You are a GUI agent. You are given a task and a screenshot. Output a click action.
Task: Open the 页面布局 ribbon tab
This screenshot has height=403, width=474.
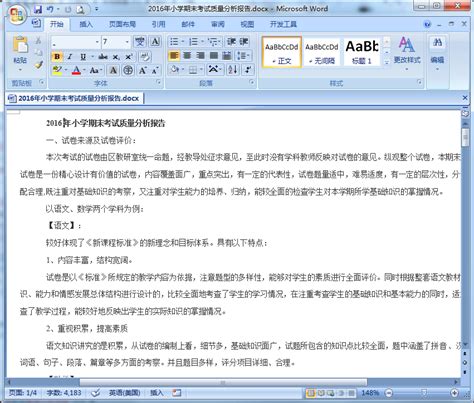tap(122, 24)
